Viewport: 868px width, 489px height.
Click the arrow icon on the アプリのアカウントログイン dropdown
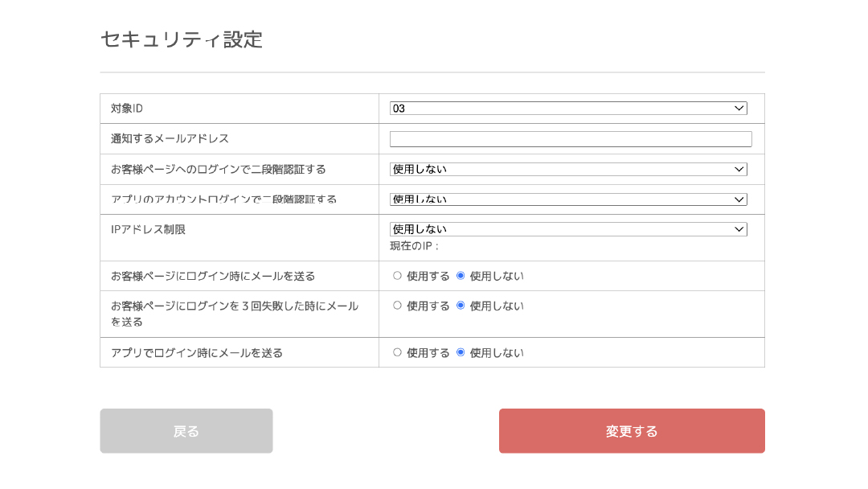pyautogui.click(x=739, y=199)
